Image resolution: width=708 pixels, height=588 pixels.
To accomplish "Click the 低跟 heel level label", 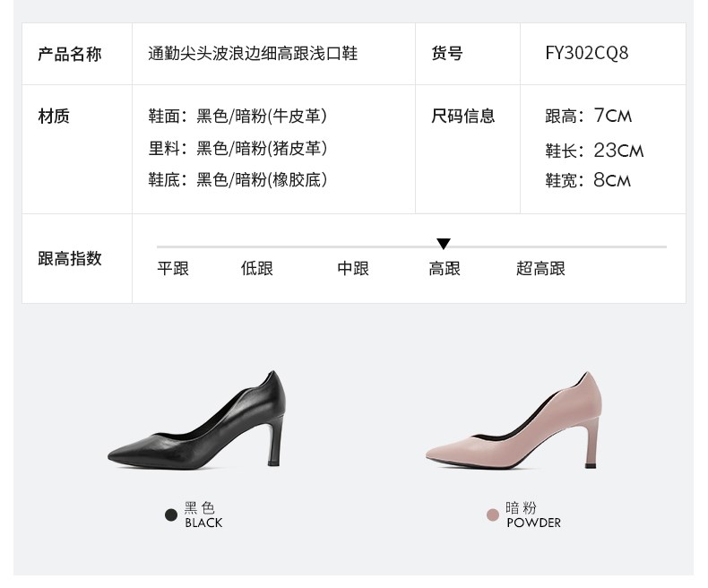I will (257, 268).
